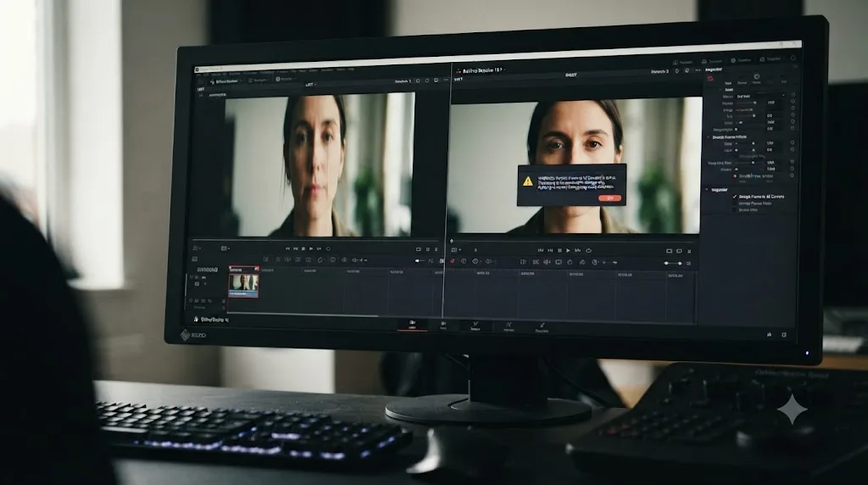868x485 pixels.
Task: Click the fullscreen icon under the right viewer's corner
Action: [x=689, y=251]
